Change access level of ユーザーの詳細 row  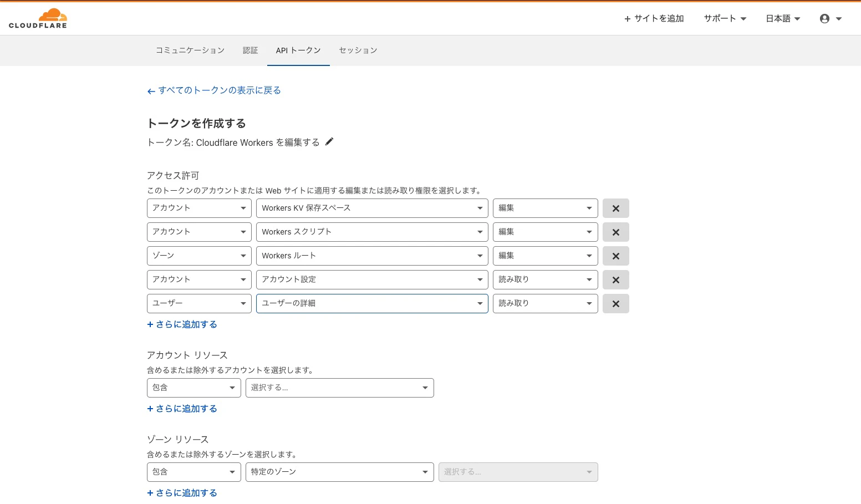(x=546, y=304)
